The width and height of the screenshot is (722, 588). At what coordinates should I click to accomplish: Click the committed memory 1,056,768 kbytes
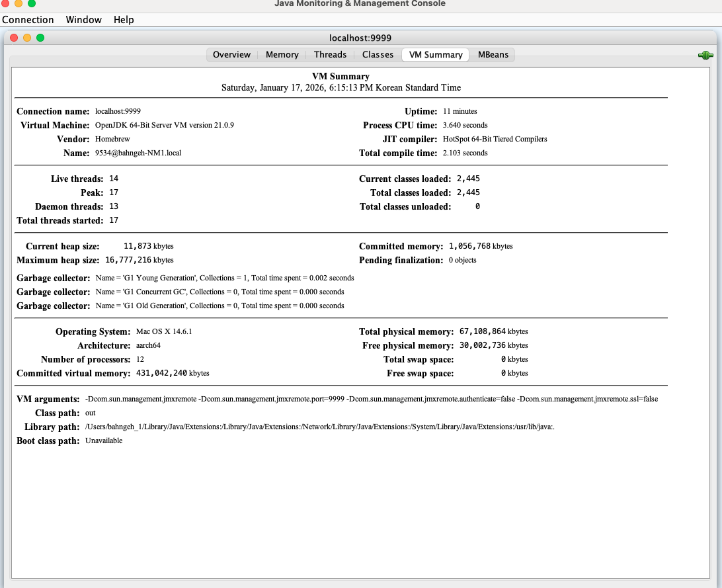[x=481, y=246]
